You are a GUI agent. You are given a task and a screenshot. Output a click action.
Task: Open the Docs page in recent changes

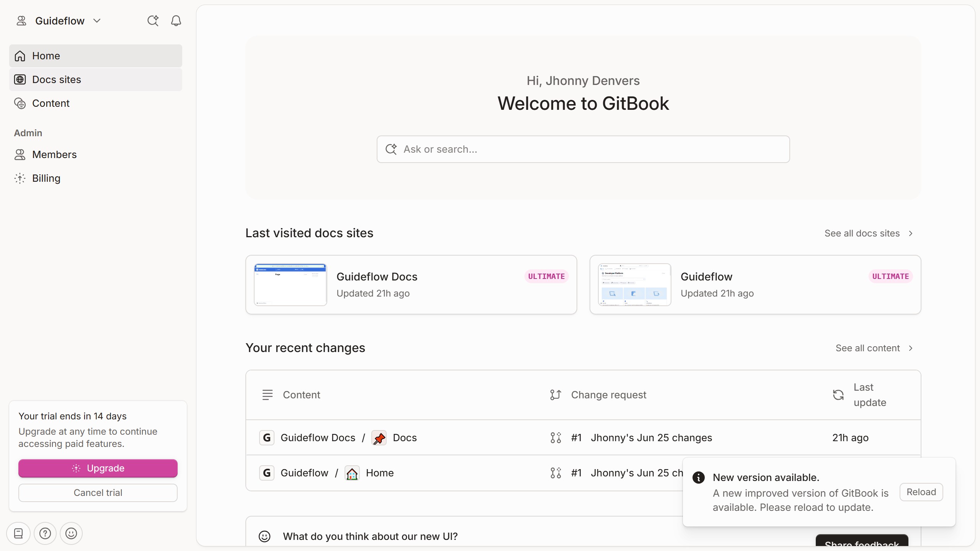click(x=405, y=438)
